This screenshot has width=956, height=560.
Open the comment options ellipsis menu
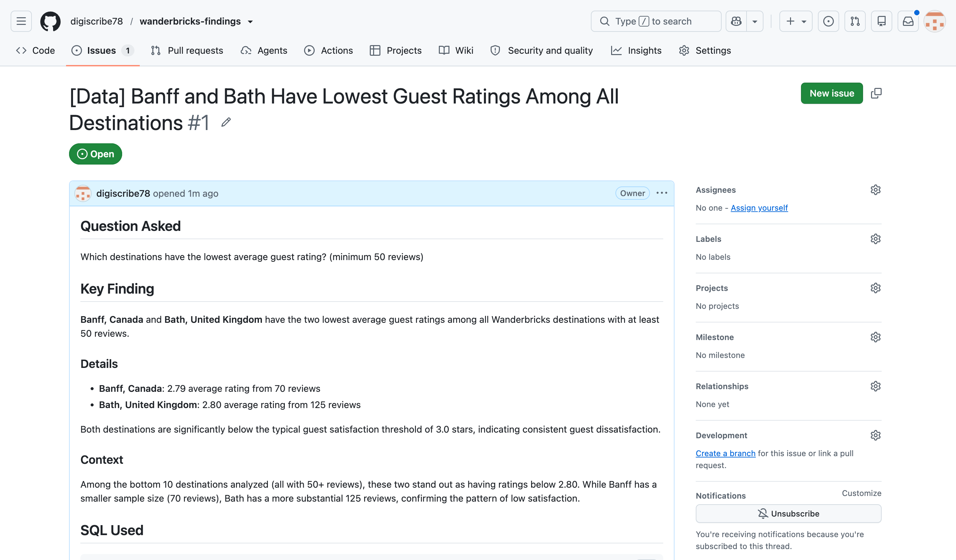[x=662, y=193]
